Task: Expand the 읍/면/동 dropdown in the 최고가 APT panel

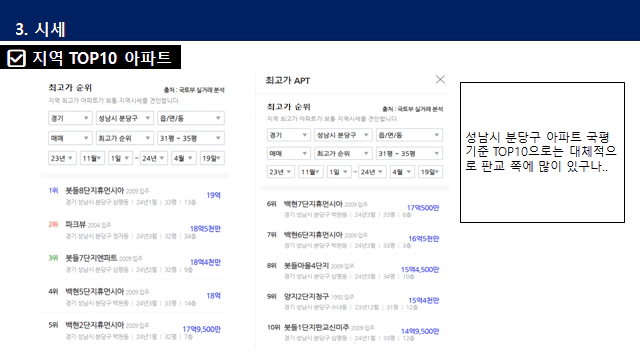Action: click(x=409, y=135)
